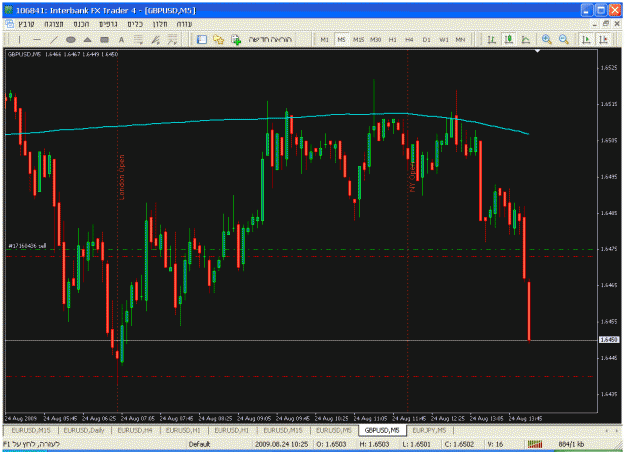Open the Market Watch window icon

tap(202, 39)
